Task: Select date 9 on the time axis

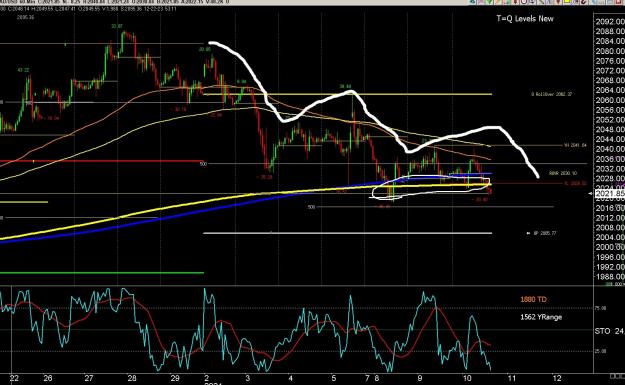Action: 420,378
